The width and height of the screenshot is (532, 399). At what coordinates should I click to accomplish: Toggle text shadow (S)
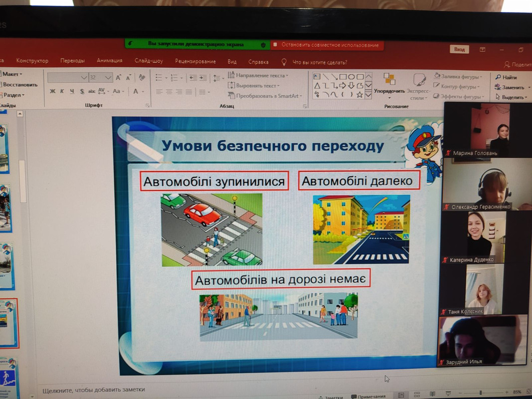coord(82,91)
